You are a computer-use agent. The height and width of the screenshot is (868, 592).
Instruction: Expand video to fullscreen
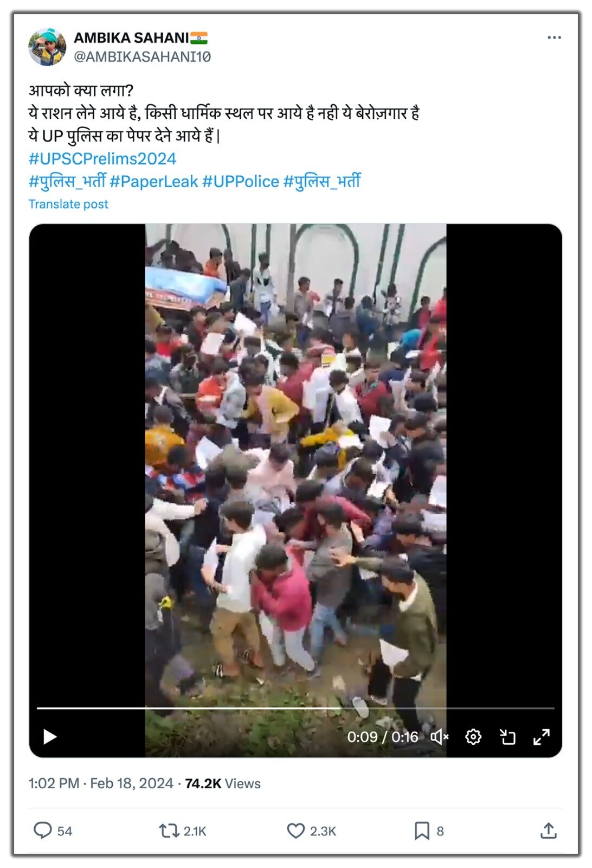[x=542, y=737]
